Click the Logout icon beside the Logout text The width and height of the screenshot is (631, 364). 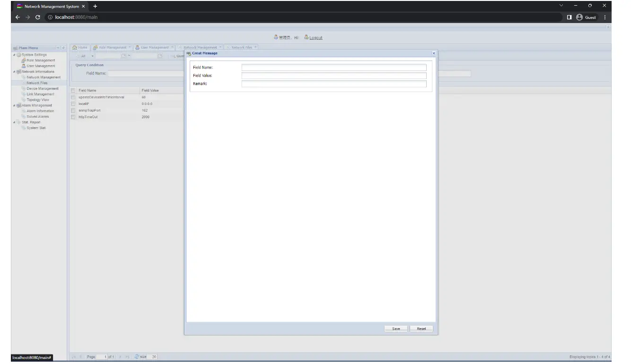(x=307, y=37)
